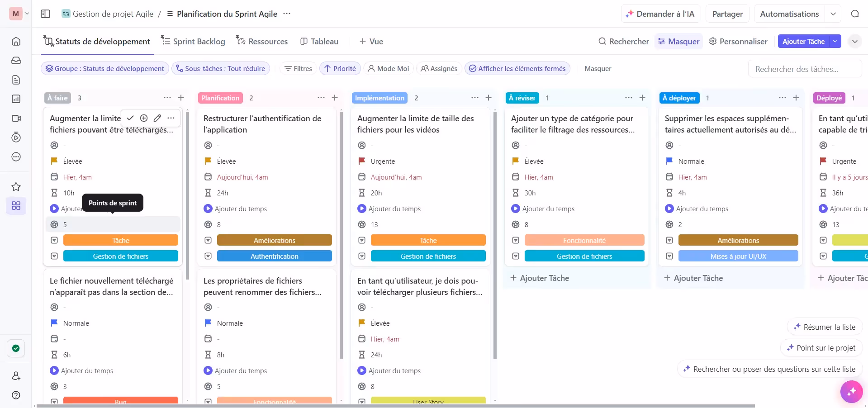Screen dimensions: 868x408
Task: Click the favorites star icon in sidebar
Action: [16, 187]
